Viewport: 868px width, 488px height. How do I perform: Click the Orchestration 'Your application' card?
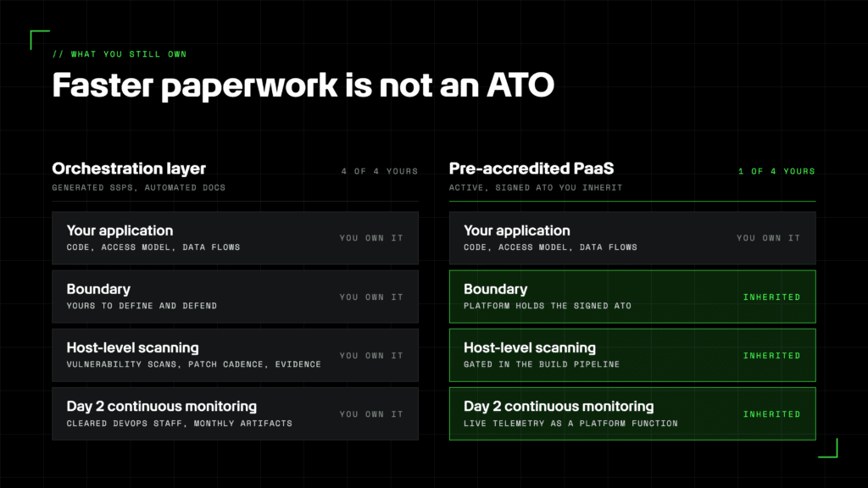(236, 238)
